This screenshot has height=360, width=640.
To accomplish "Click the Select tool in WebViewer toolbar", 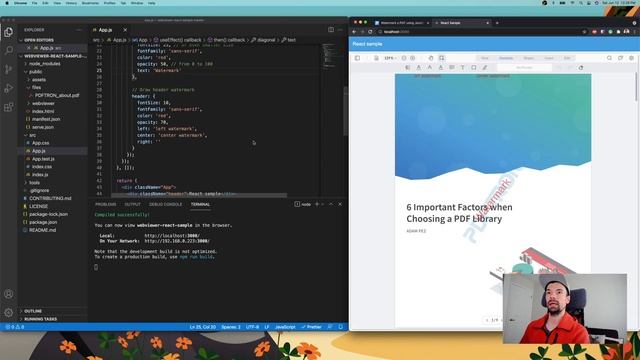I will [442, 58].
